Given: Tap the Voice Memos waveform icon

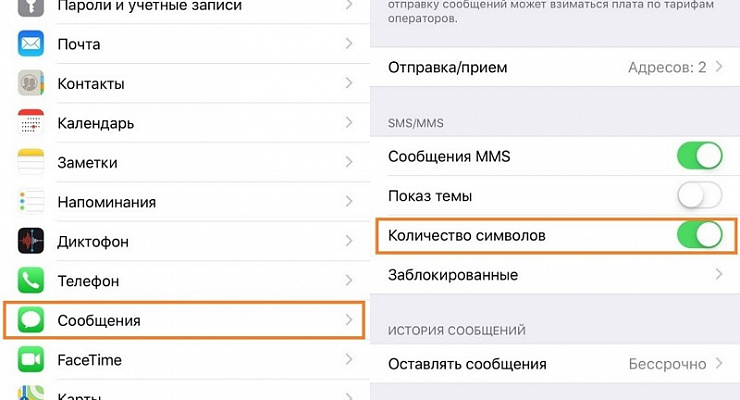Looking at the screenshot, I should pos(32,241).
